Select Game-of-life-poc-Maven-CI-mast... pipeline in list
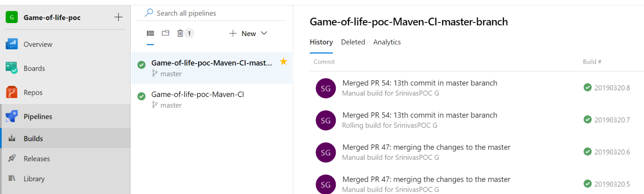644x194 pixels. tap(211, 68)
